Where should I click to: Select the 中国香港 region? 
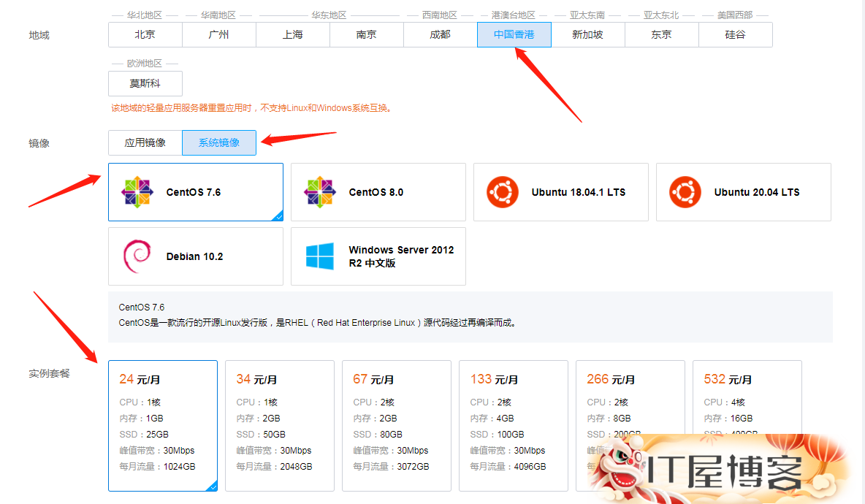[514, 35]
